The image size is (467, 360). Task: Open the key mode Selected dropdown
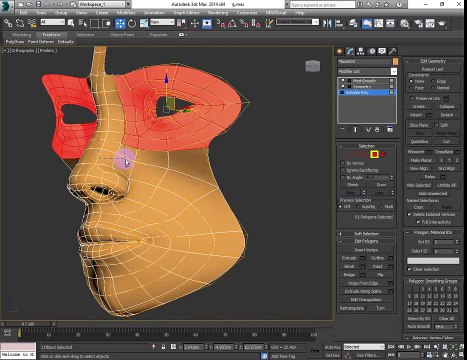tap(364, 347)
